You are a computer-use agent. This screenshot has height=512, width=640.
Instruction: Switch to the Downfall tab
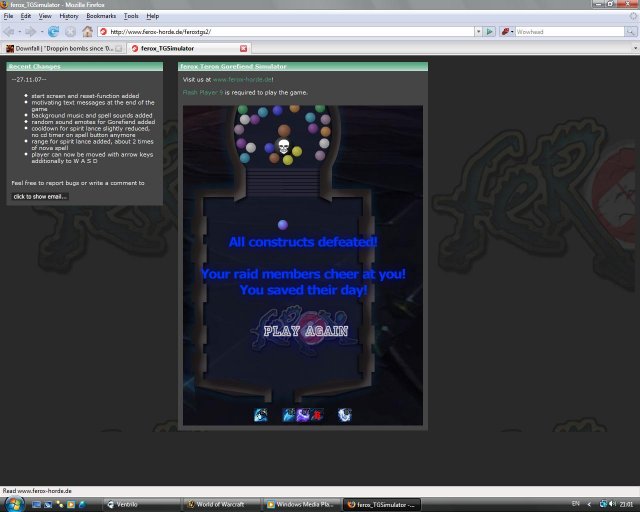(64, 48)
